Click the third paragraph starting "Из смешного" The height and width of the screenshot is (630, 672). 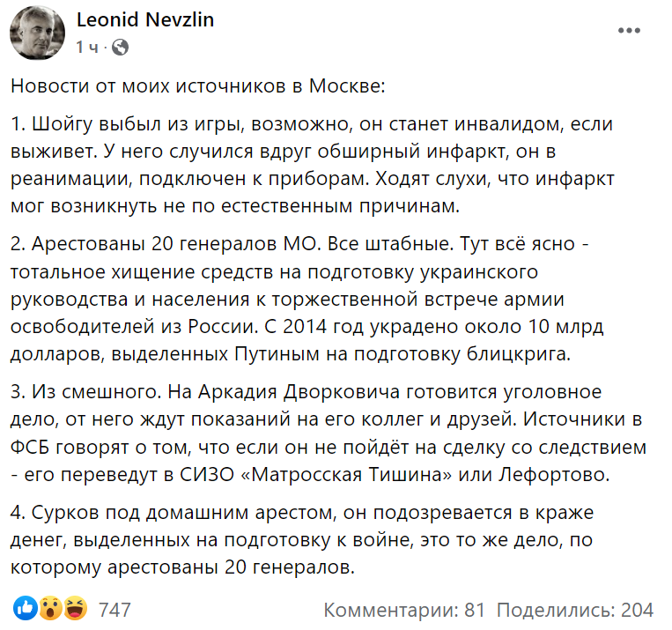(x=317, y=428)
